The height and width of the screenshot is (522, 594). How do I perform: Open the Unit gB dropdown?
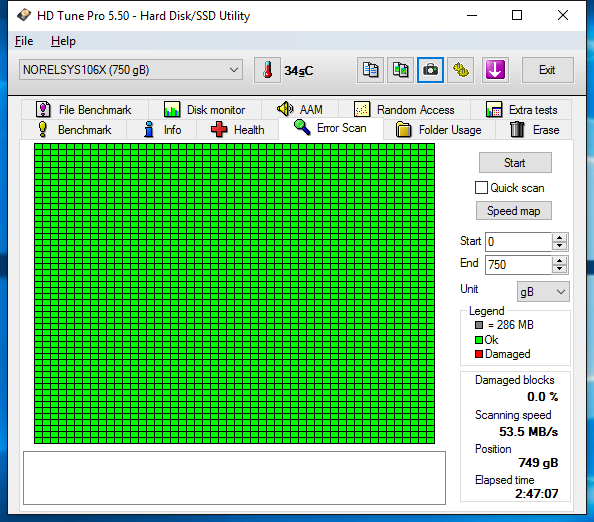coord(543,292)
